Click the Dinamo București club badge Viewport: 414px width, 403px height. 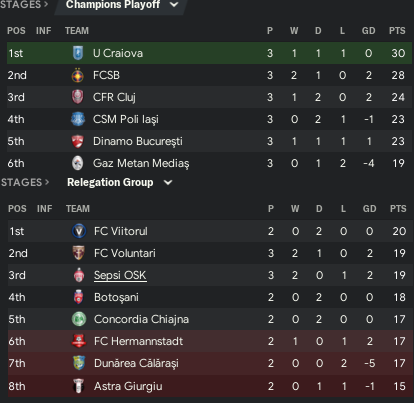pyautogui.click(x=78, y=141)
